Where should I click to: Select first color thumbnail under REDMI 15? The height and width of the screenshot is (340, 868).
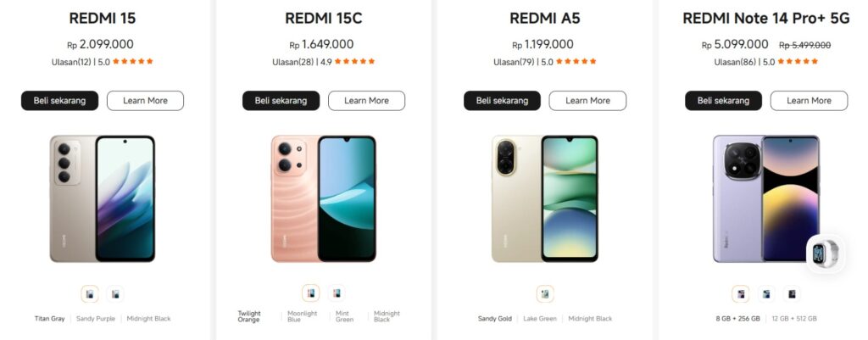[90, 294]
